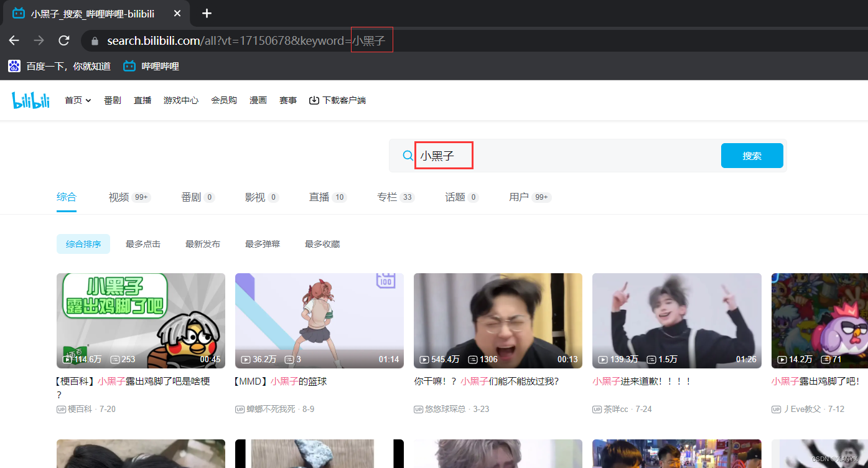Switch to the 专栏 33 tab

click(x=396, y=197)
